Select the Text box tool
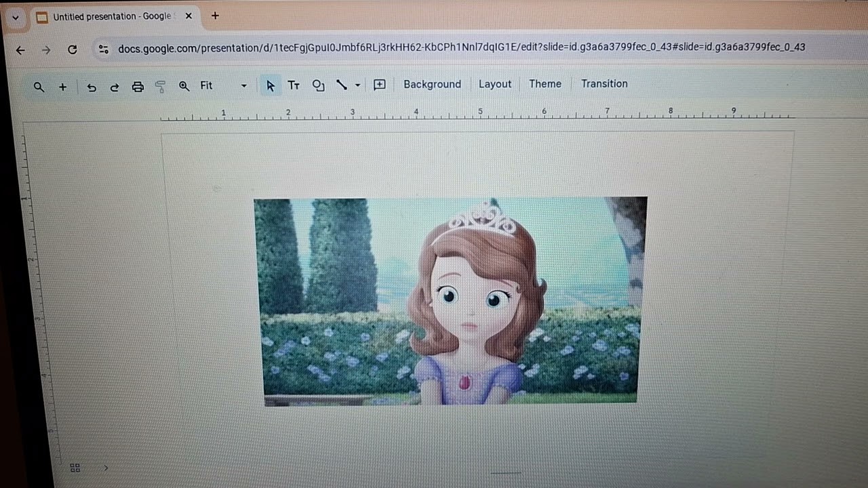This screenshot has width=868, height=488. 294,85
